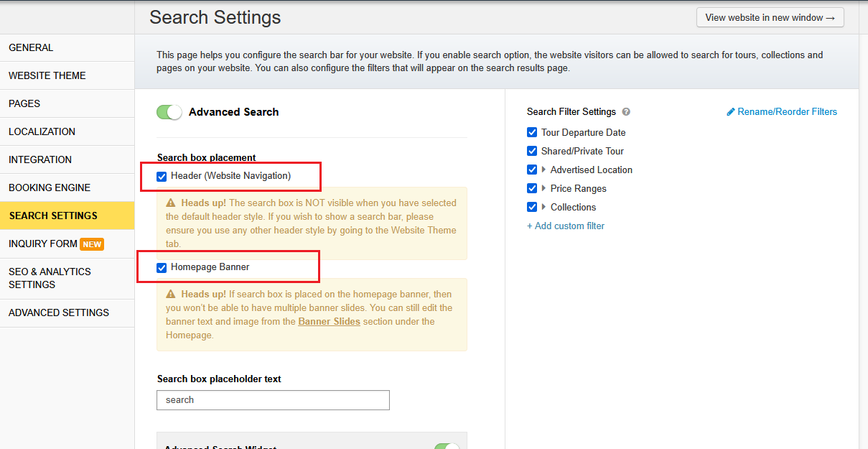Click the warning icon in Header notice
The image size is (868, 449).
coord(171,203)
